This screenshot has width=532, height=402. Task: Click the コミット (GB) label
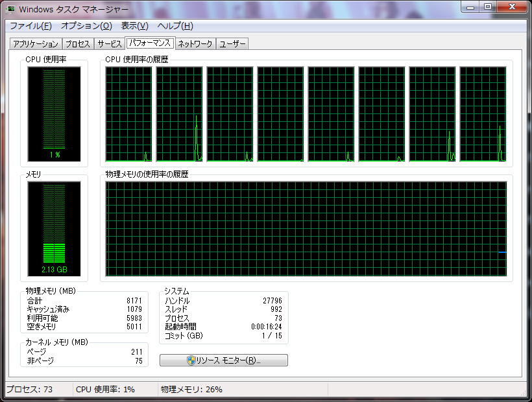(x=184, y=336)
